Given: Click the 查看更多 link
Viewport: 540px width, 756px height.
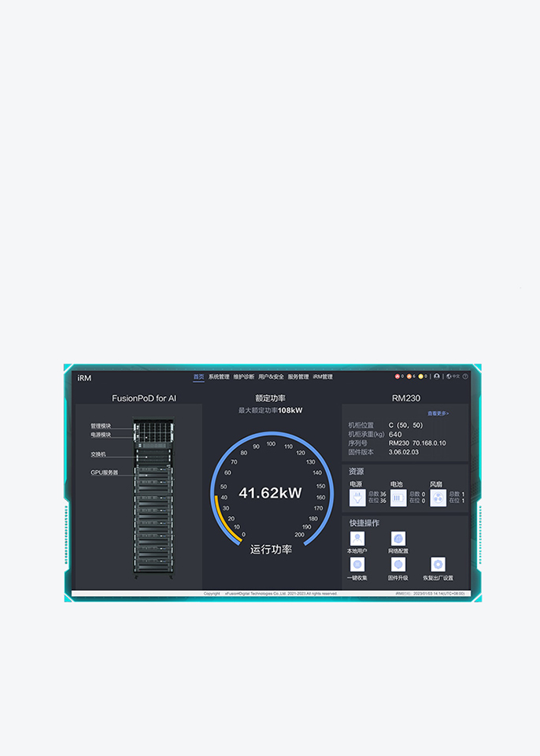Looking at the screenshot, I should 438,413.
